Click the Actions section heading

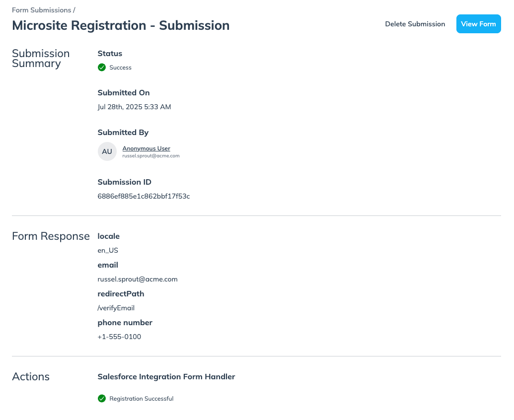(x=31, y=377)
